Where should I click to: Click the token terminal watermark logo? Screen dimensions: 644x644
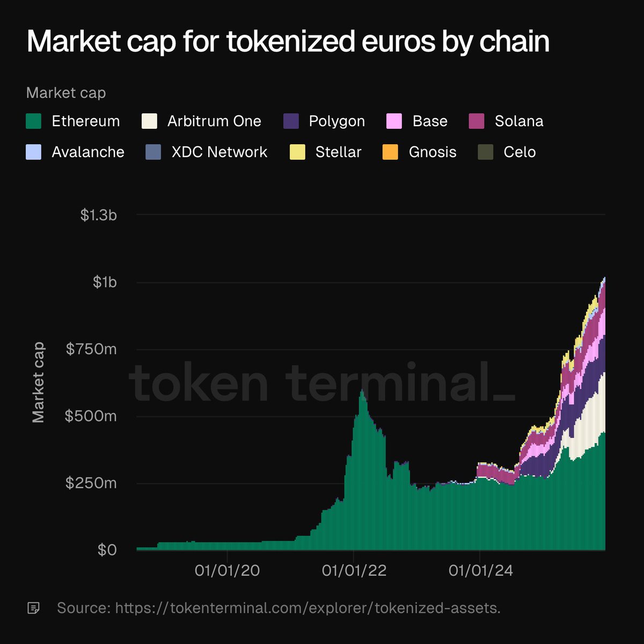(321, 382)
